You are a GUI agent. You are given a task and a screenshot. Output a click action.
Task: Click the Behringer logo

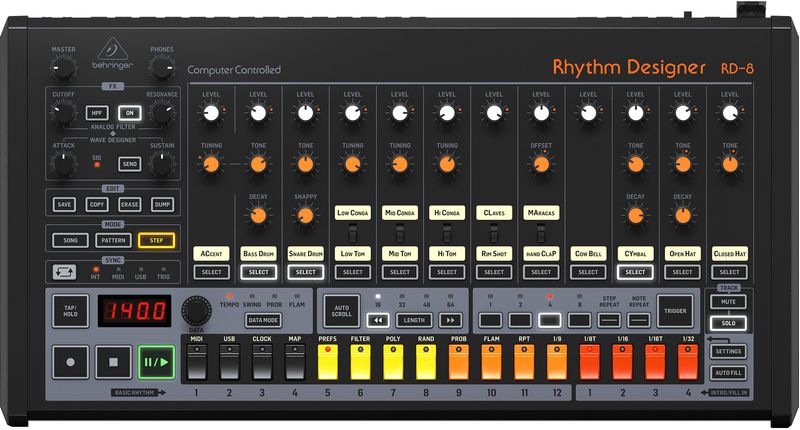pyautogui.click(x=113, y=54)
